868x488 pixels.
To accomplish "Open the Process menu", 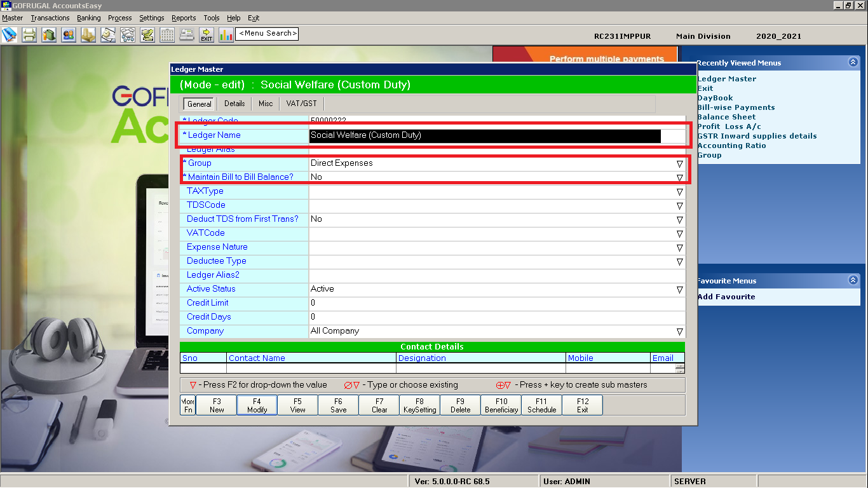I will [120, 18].
